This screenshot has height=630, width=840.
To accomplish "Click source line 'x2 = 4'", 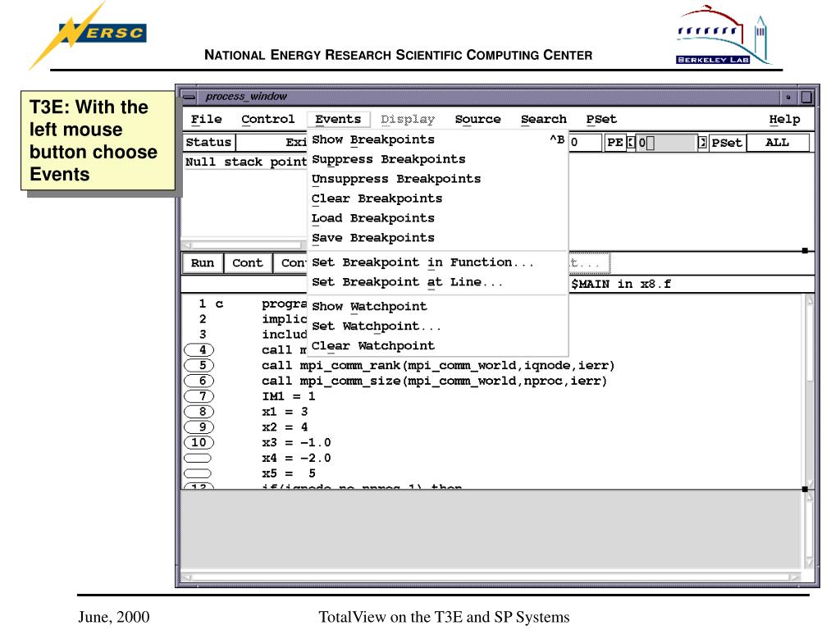I will (x=285, y=427).
